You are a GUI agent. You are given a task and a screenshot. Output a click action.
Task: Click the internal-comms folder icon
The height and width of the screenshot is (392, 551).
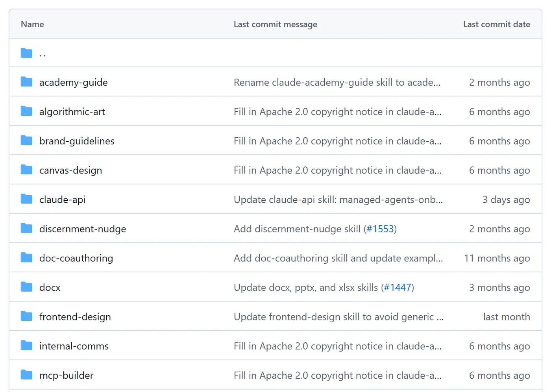coord(26,346)
